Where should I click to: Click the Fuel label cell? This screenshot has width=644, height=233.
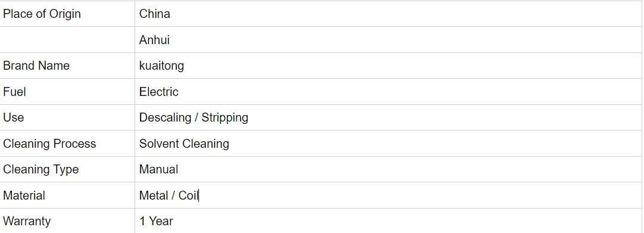pos(67,92)
